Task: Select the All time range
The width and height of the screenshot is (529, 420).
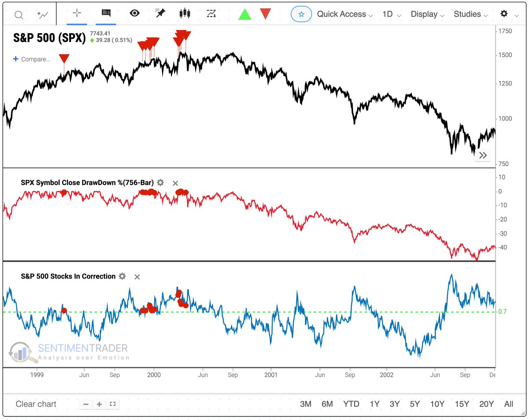Action: point(509,404)
